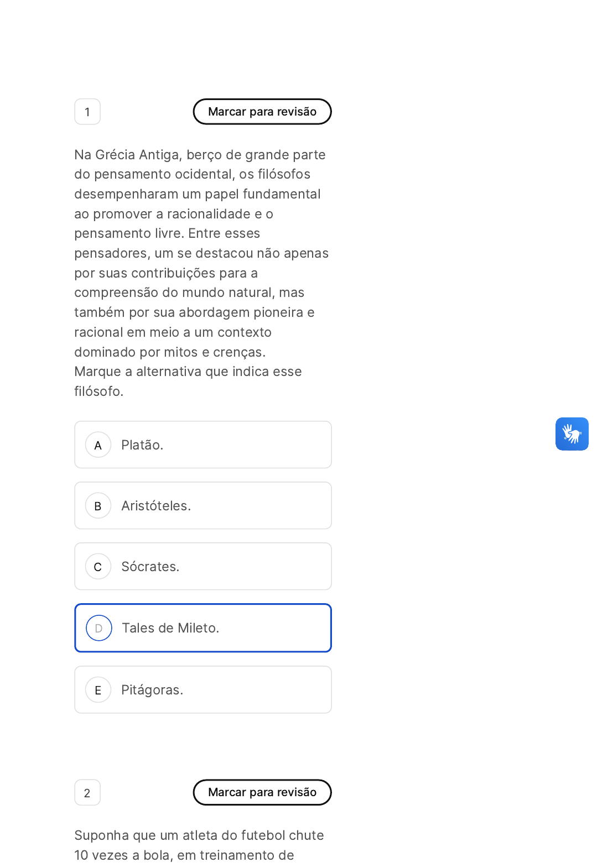Click the line starting "Na Grécia Antiga"
This screenshot has width=597, height=868.
click(x=200, y=155)
